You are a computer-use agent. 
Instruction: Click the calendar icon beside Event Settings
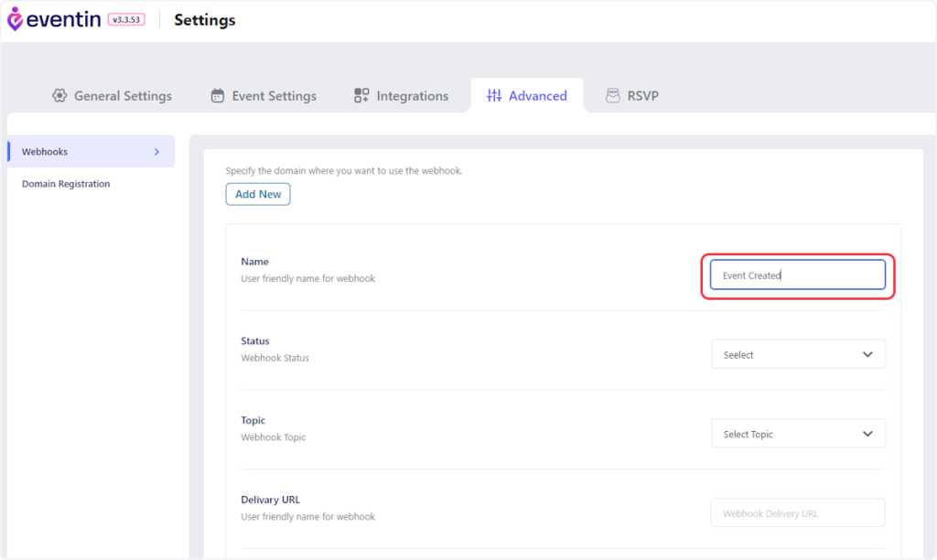(x=218, y=96)
